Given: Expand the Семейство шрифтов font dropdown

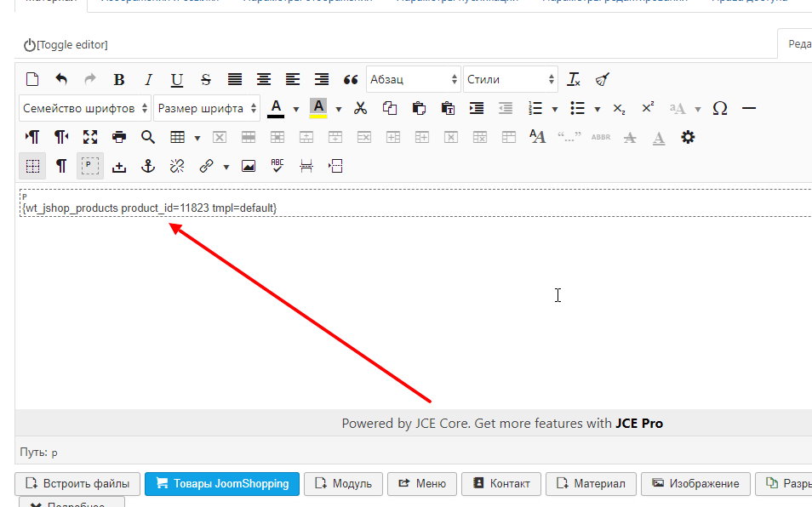Looking at the screenshot, I should point(85,109).
